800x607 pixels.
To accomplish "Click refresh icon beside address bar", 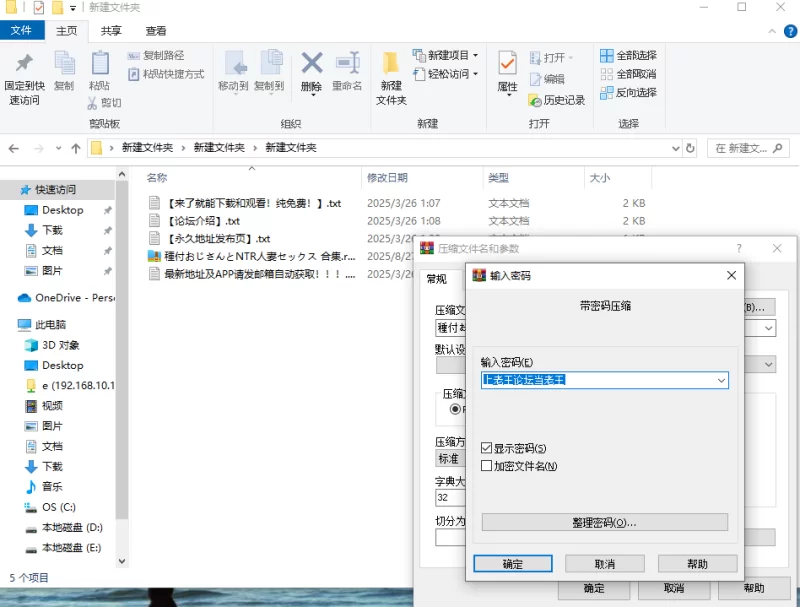I will pos(690,148).
